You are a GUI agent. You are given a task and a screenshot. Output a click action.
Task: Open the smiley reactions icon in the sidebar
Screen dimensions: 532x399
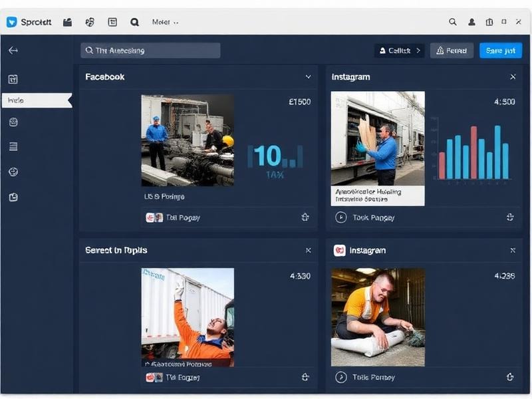[12, 122]
